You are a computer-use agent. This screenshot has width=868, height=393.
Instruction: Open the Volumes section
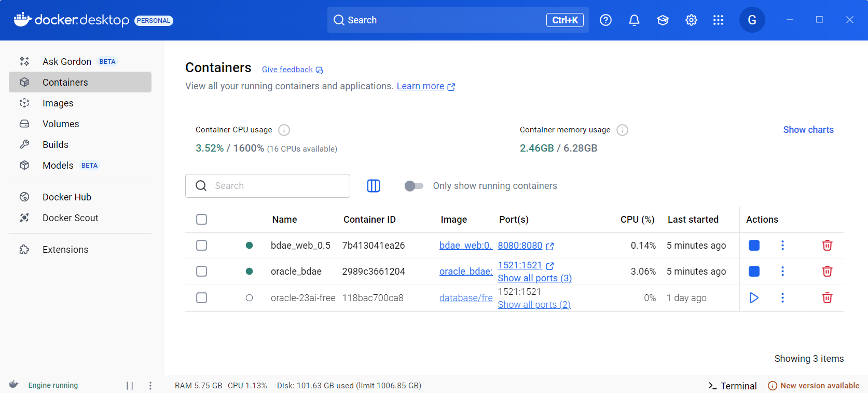coord(61,124)
